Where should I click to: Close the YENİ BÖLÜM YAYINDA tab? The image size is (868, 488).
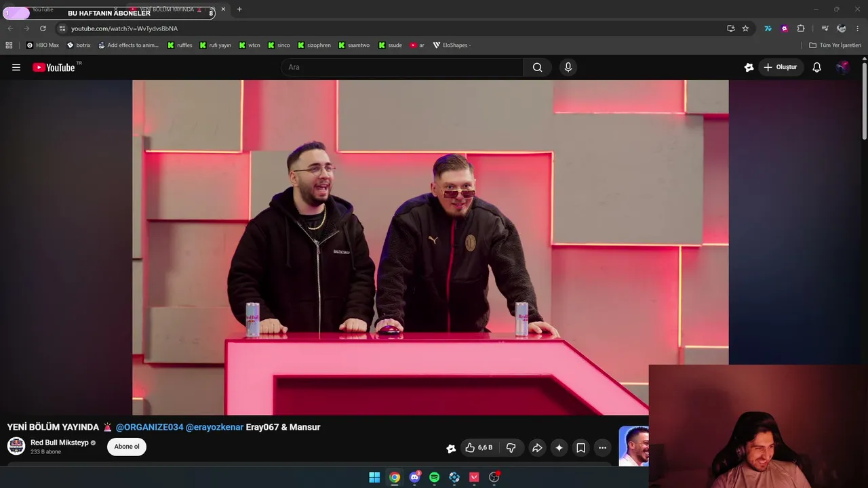223,9
